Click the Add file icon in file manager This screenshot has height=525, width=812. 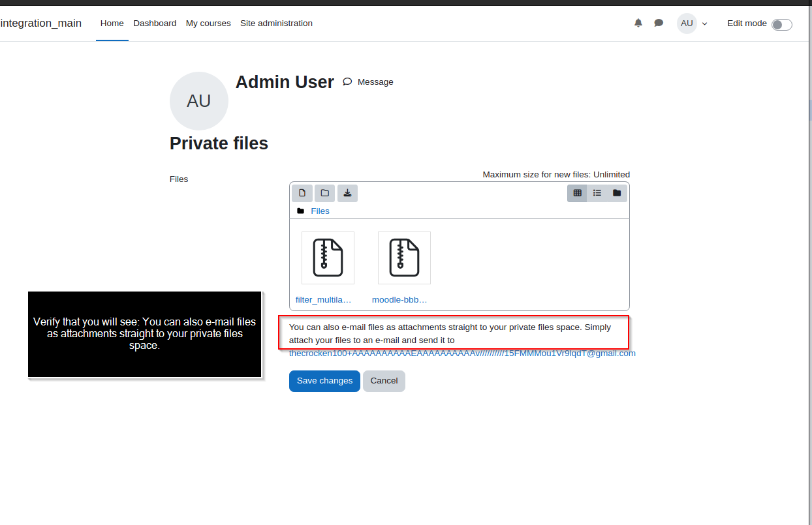302,193
